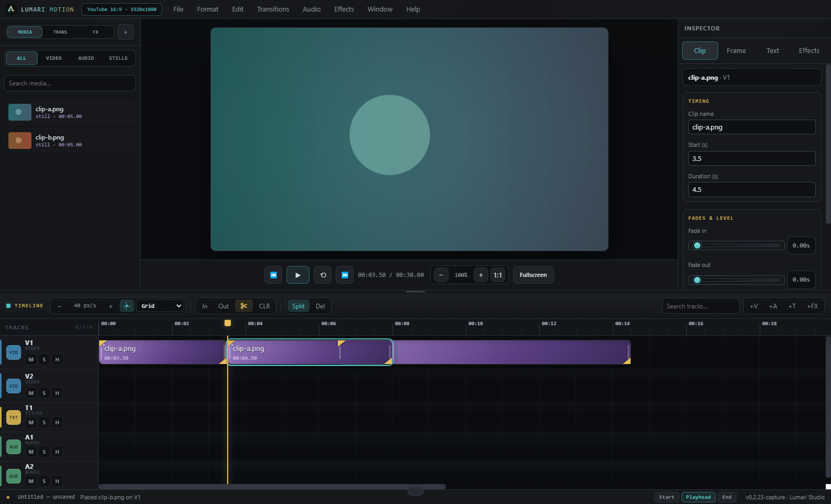Switch to the Text inspector tab

point(773,51)
